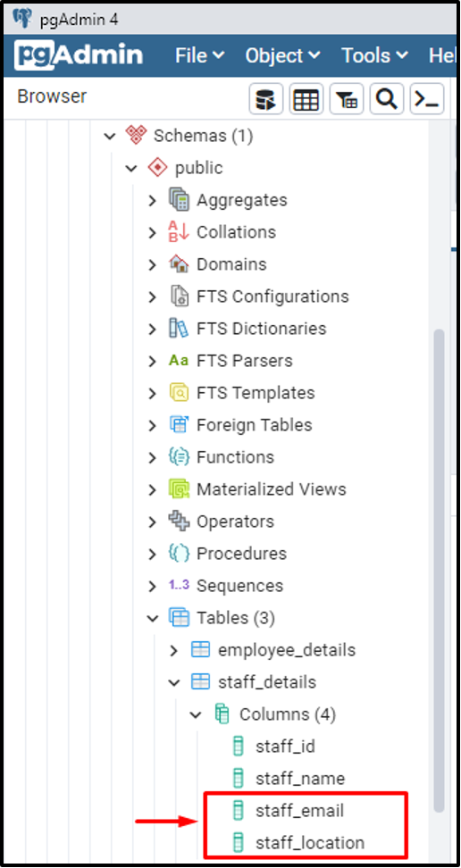Click the Filtered Rows toolbar icon
461x868 pixels.
click(x=347, y=100)
